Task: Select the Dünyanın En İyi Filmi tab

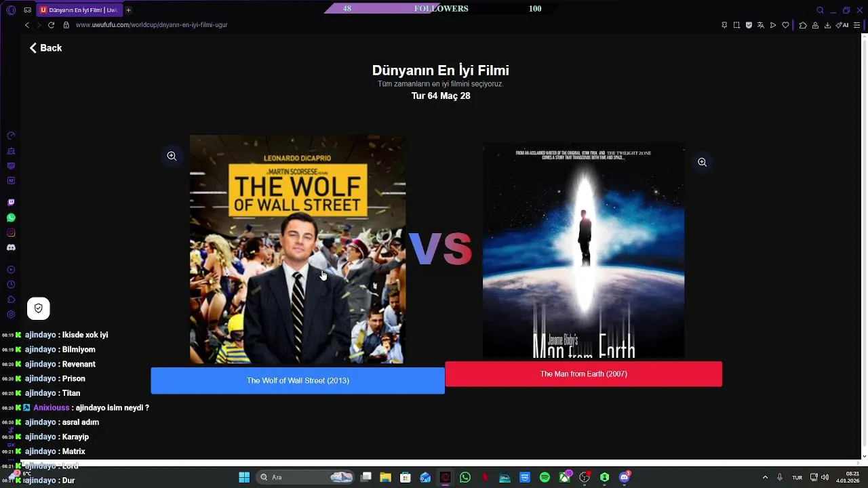Action: tap(79, 10)
